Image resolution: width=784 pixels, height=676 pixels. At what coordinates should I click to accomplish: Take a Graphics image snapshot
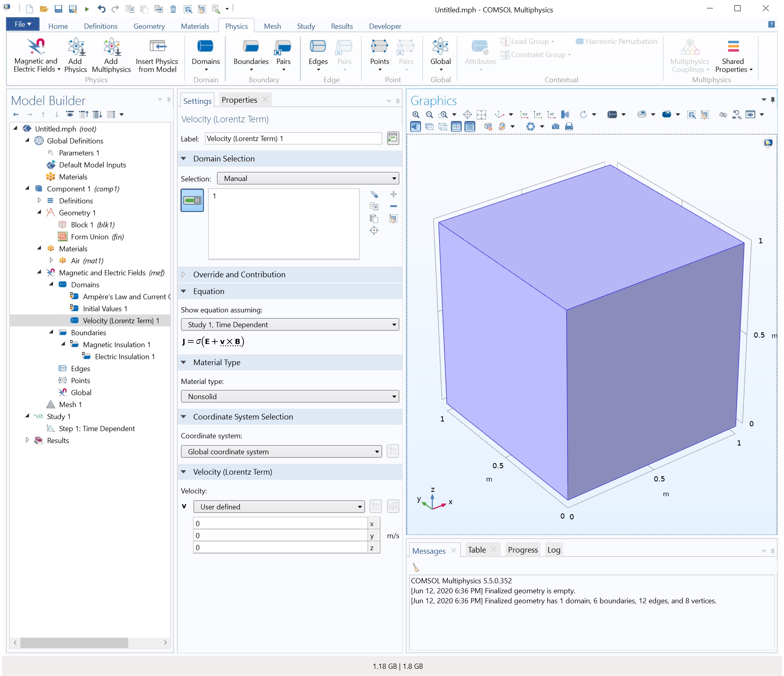click(555, 127)
